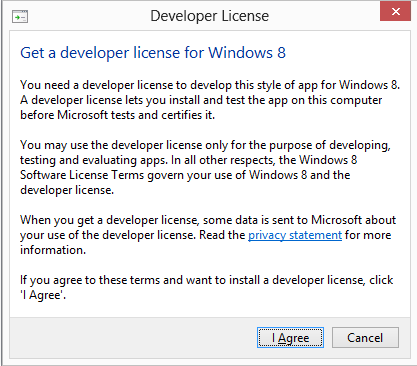Click the quoted 'I Agree' in last paragraph
Image resolution: width=417 pixels, height=366 pixels.
43,295
